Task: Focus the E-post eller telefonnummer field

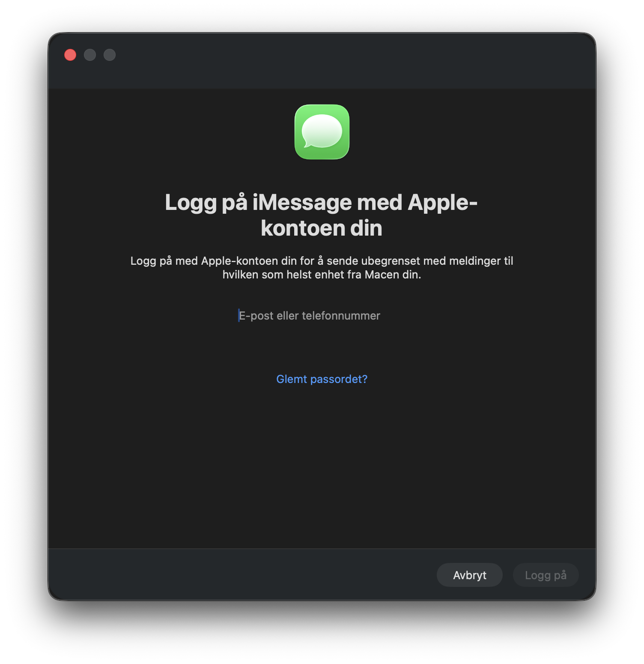Action: [321, 316]
